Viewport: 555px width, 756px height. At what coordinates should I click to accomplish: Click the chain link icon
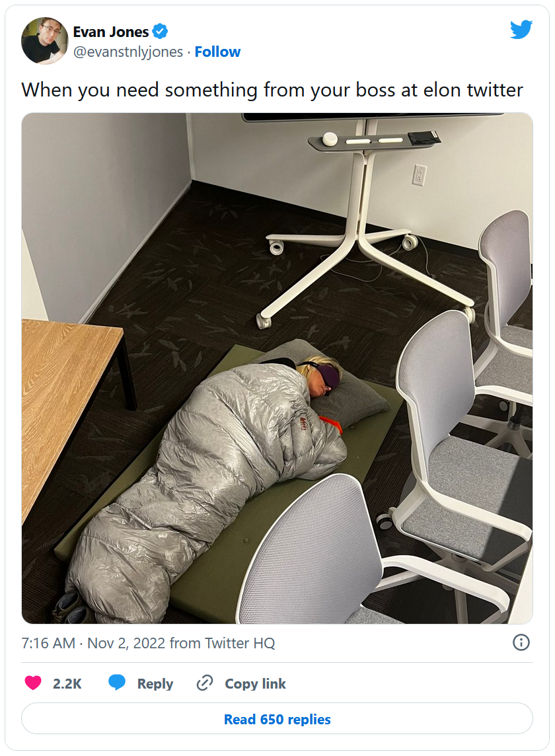coord(204,683)
